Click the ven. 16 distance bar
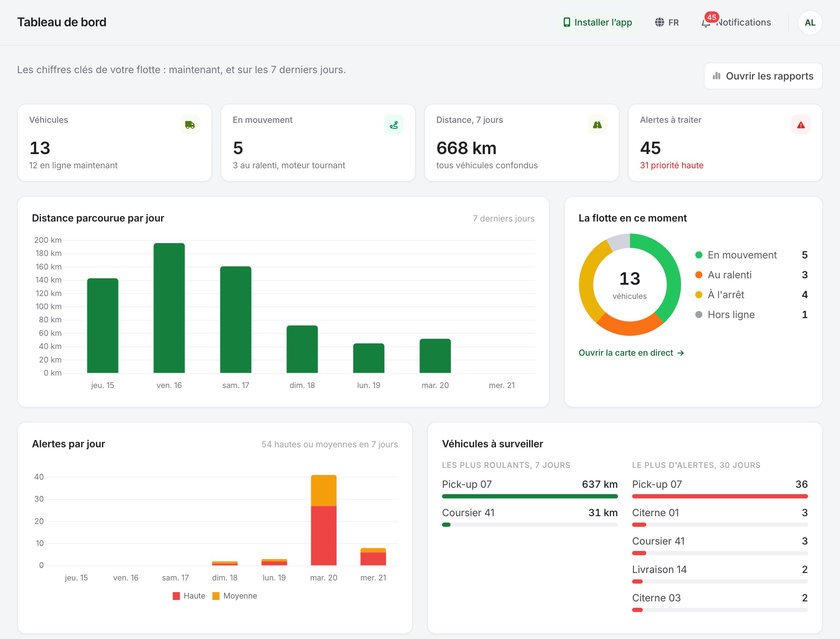Viewport: 840px width, 639px height. click(x=169, y=308)
